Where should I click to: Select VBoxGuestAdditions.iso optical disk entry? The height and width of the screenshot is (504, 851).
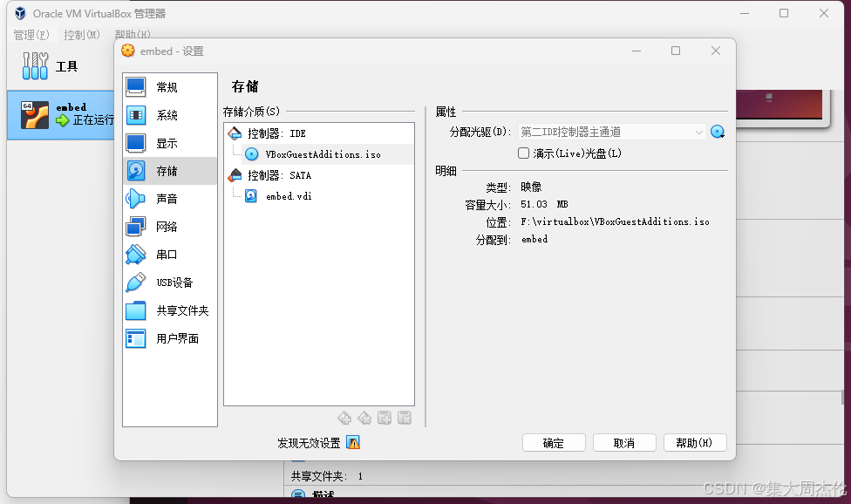(x=318, y=154)
